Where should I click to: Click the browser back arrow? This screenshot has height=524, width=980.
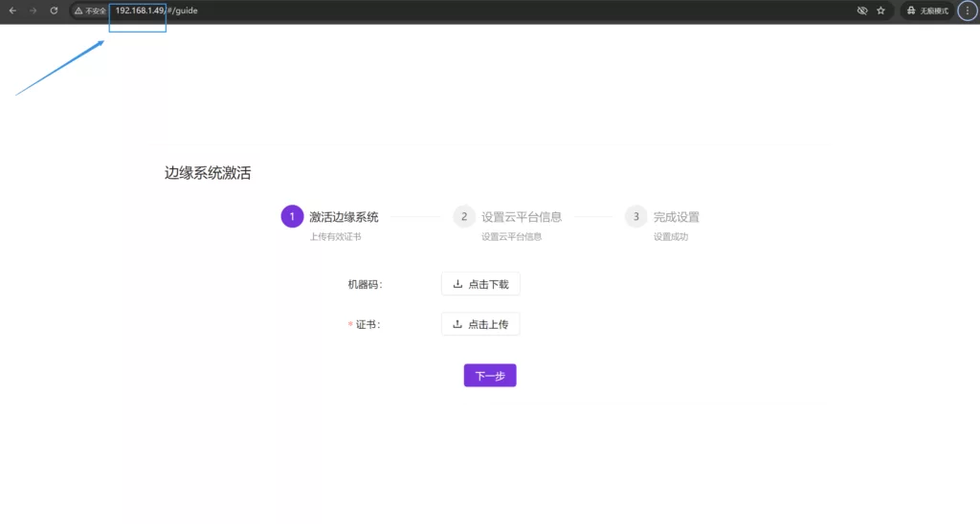point(12,11)
